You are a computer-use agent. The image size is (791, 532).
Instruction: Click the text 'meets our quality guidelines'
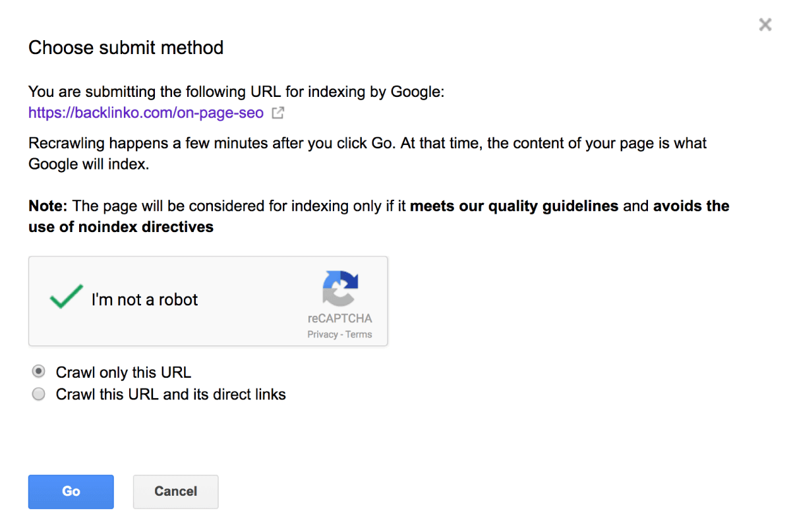[x=514, y=206]
